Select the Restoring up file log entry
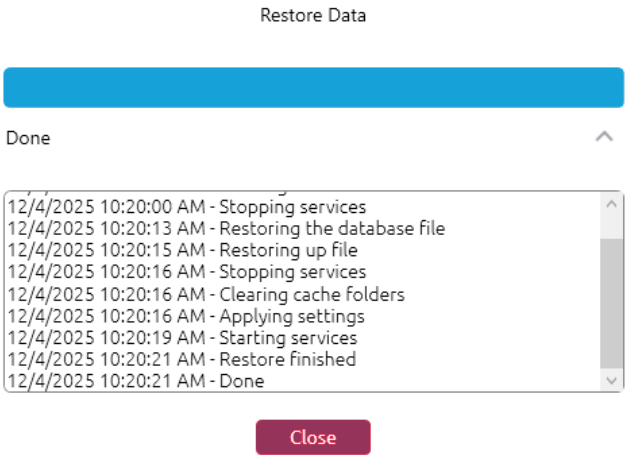The image size is (628, 461). coord(181,250)
